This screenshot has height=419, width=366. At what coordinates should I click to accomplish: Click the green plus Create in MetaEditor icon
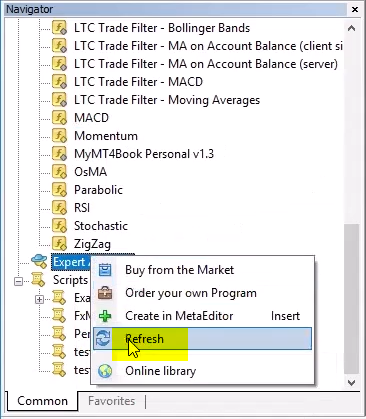pos(105,316)
